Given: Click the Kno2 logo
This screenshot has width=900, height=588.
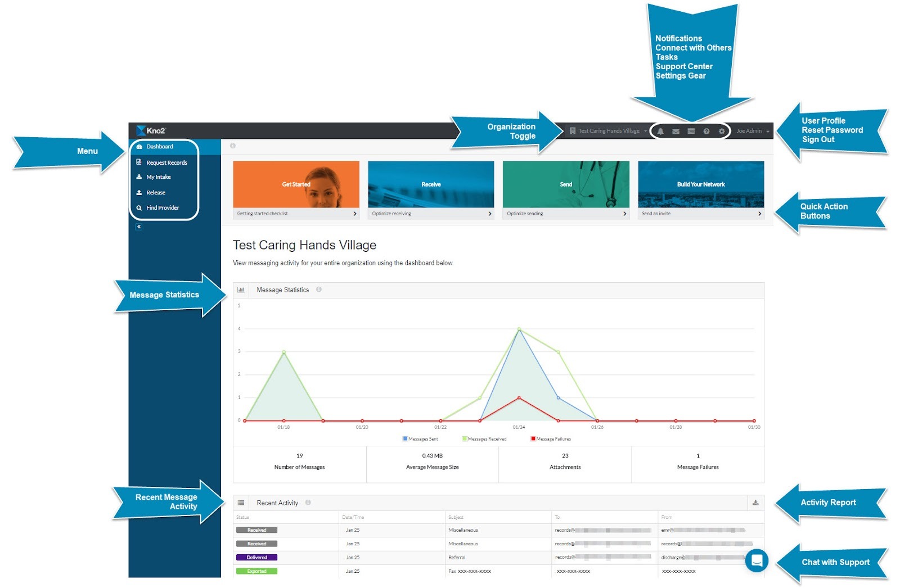Looking at the screenshot, I should pos(151,130).
